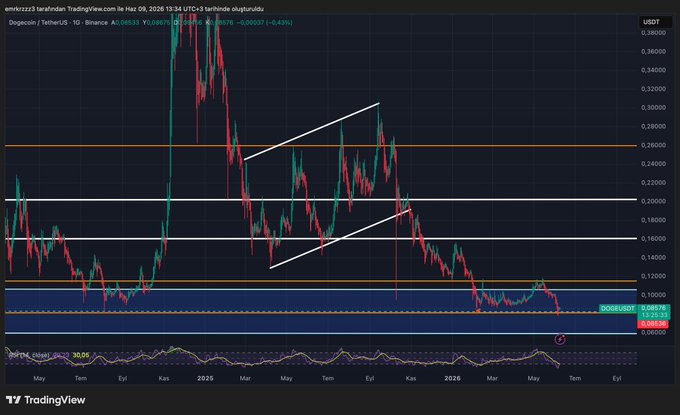Click the 0,12000 price axis label
The image size is (680, 415).
coord(653,276)
